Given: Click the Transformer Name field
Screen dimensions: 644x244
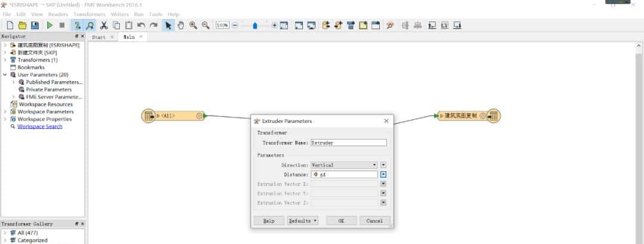Looking at the screenshot, I should (x=349, y=143).
